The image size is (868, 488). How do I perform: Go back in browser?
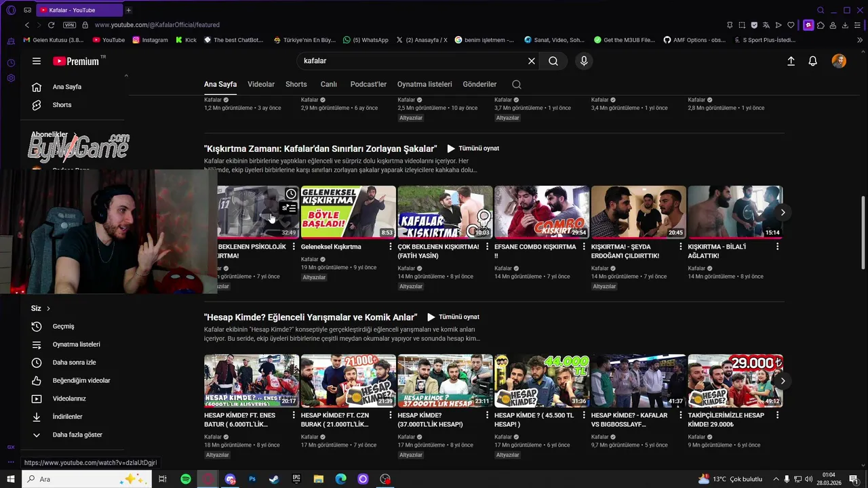click(26, 25)
